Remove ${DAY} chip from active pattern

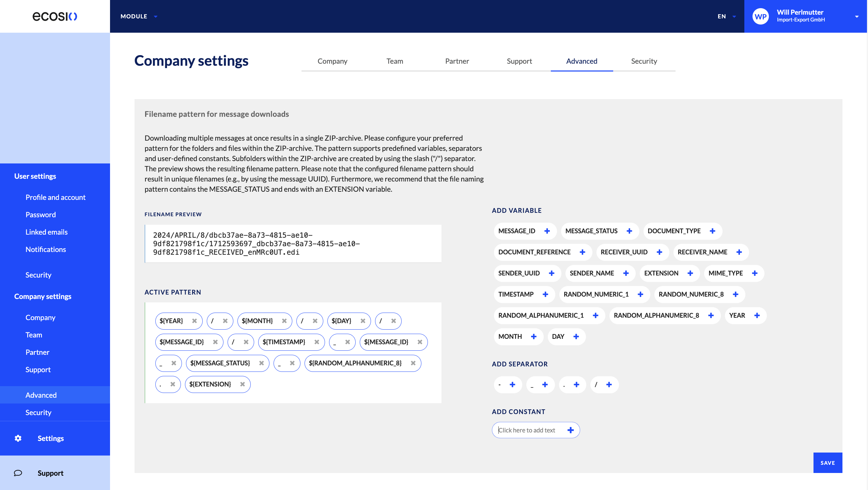[x=363, y=321]
